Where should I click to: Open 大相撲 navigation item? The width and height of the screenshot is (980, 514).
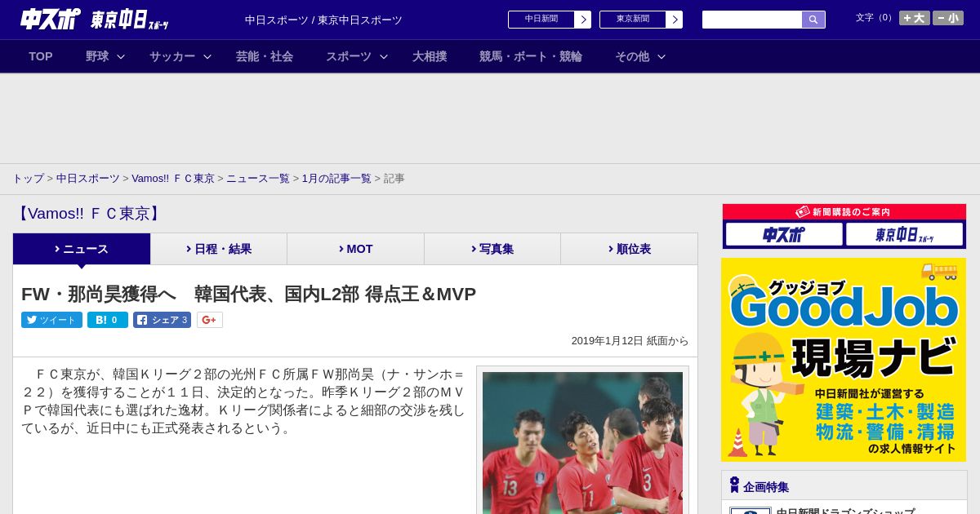click(430, 56)
